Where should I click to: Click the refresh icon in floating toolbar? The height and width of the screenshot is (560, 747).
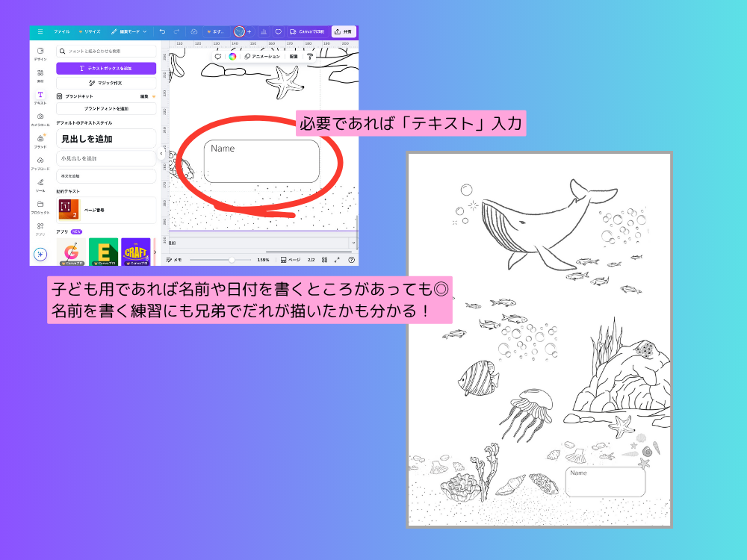218,56
